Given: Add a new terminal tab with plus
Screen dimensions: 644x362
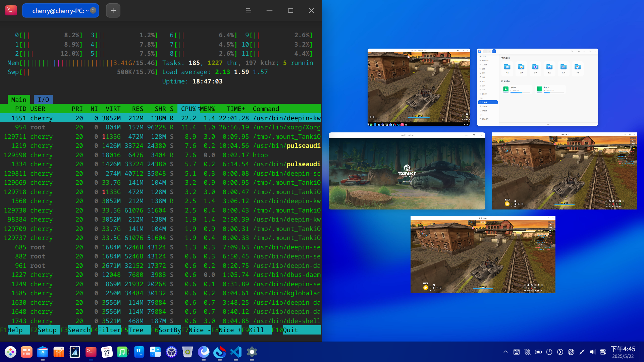Looking at the screenshot, I should tap(113, 11).
